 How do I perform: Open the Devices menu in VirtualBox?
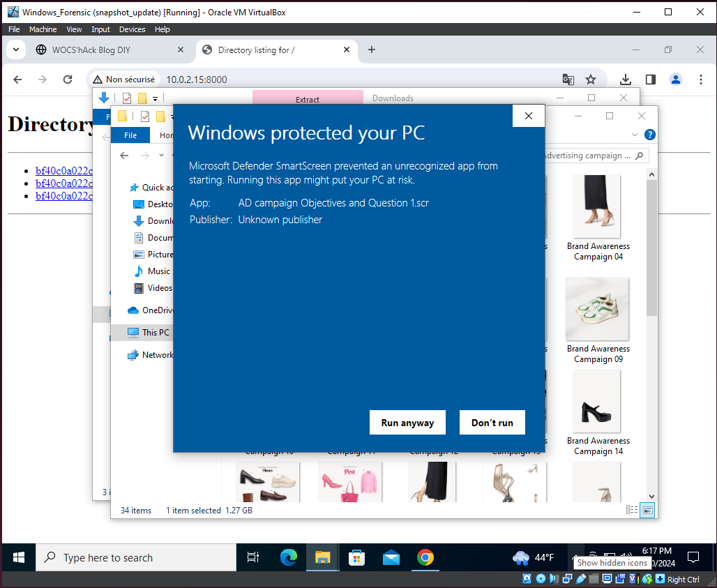tap(132, 29)
